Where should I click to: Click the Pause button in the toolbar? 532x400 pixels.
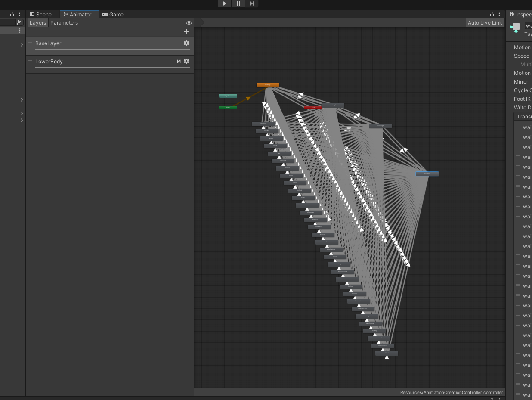(238, 3)
